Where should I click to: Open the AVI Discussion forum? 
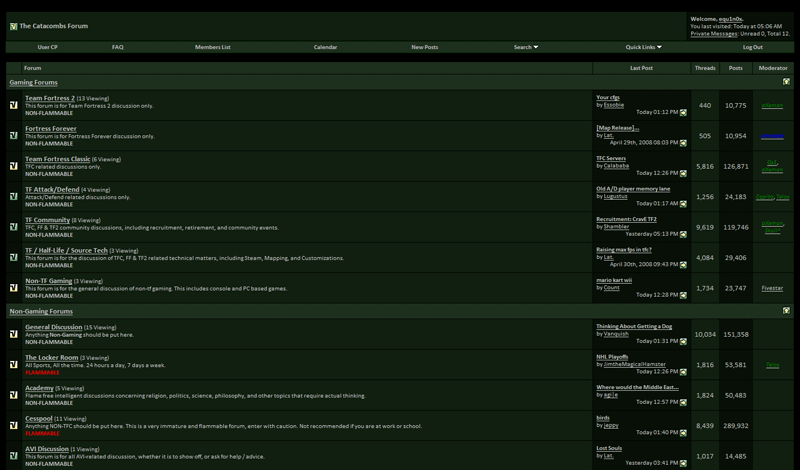tap(47, 449)
